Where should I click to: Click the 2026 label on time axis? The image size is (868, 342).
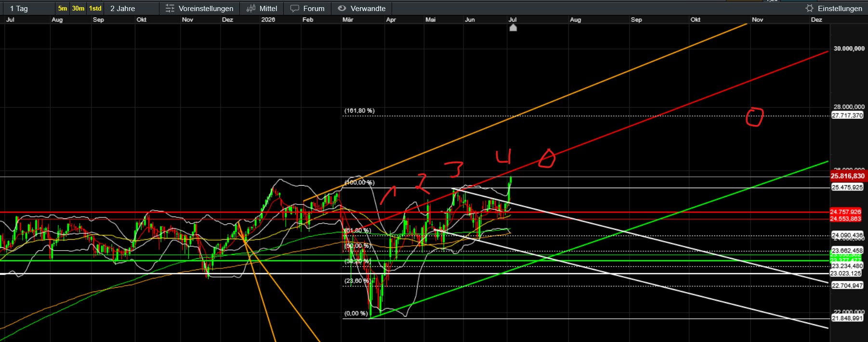pyautogui.click(x=268, y=20)
